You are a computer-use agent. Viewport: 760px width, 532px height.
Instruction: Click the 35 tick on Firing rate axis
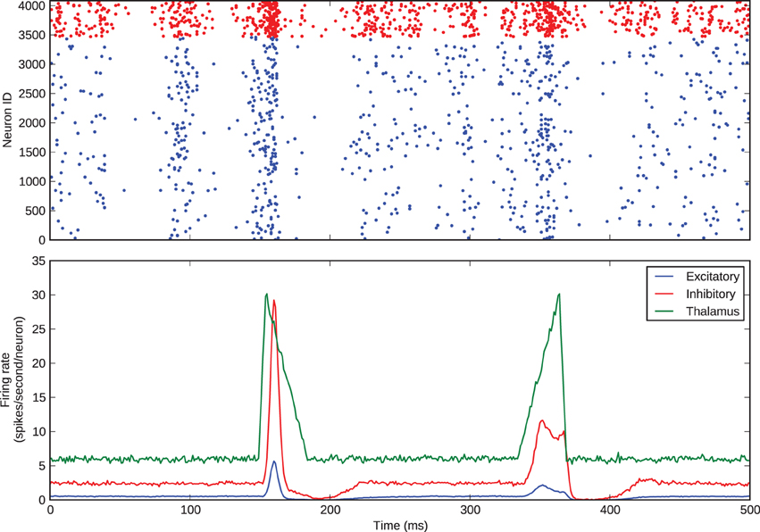click(x=40, y=262)
